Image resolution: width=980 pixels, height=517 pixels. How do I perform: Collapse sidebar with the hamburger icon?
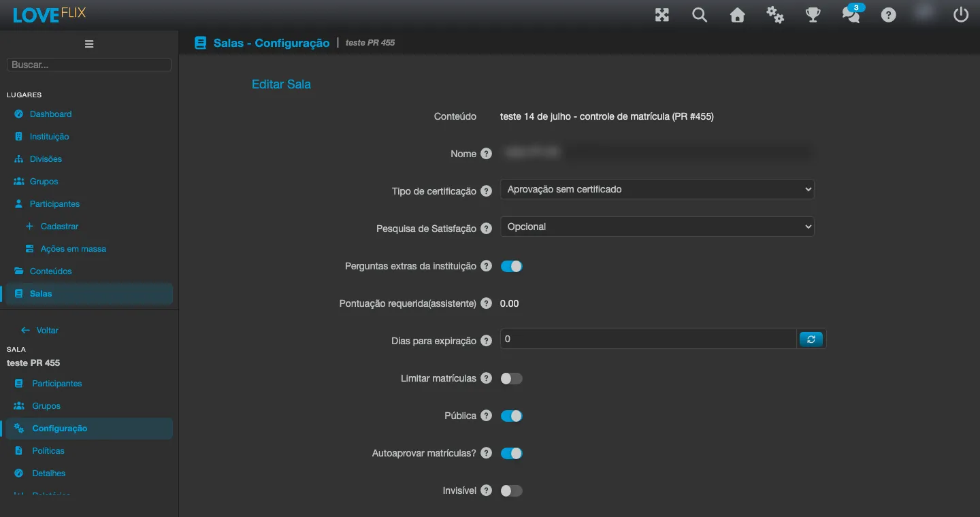tap(89, 44)
